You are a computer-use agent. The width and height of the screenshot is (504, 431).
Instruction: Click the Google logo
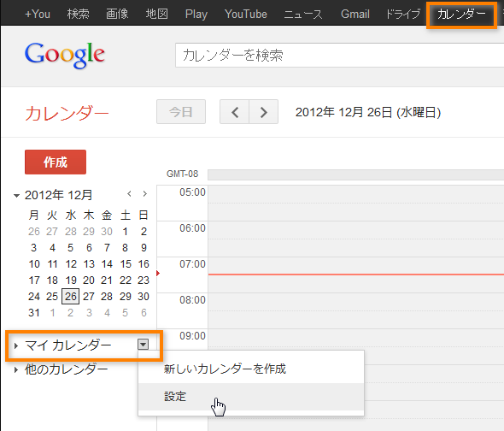65,55
